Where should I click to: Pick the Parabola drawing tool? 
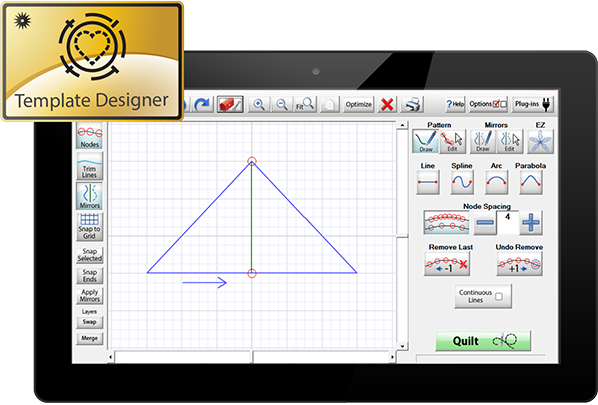(530, 182)
